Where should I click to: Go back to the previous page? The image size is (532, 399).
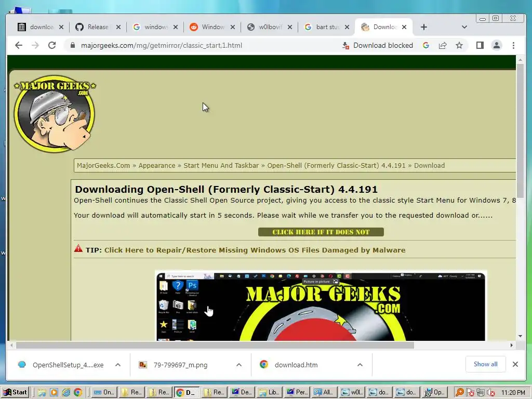pos(19,45)
